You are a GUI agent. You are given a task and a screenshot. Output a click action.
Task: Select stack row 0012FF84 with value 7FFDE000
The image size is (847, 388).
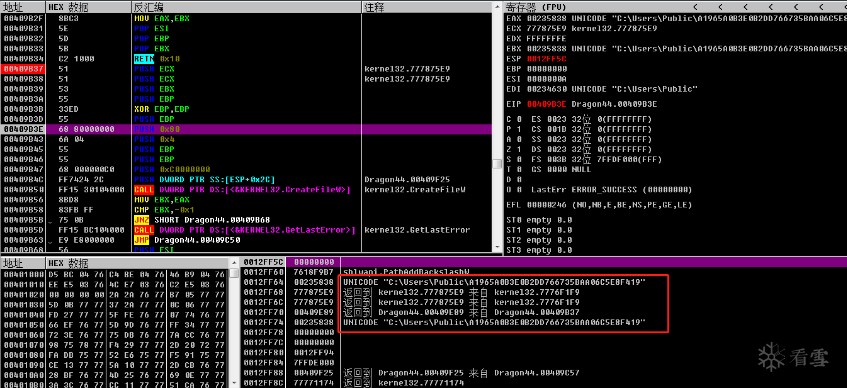(544, 363)
